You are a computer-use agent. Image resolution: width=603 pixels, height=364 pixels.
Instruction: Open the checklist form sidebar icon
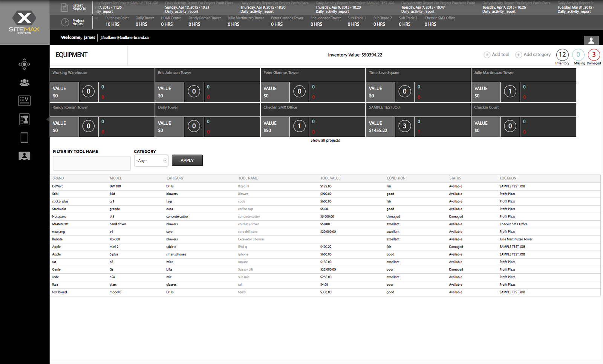pyautogui.click(x=24, y=101)
